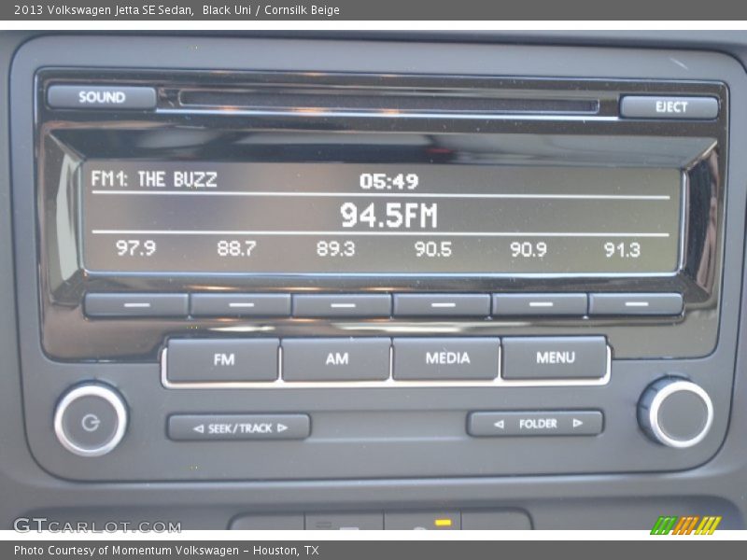
Task: Select preset button under 88.7
Action: coord(241,305)
